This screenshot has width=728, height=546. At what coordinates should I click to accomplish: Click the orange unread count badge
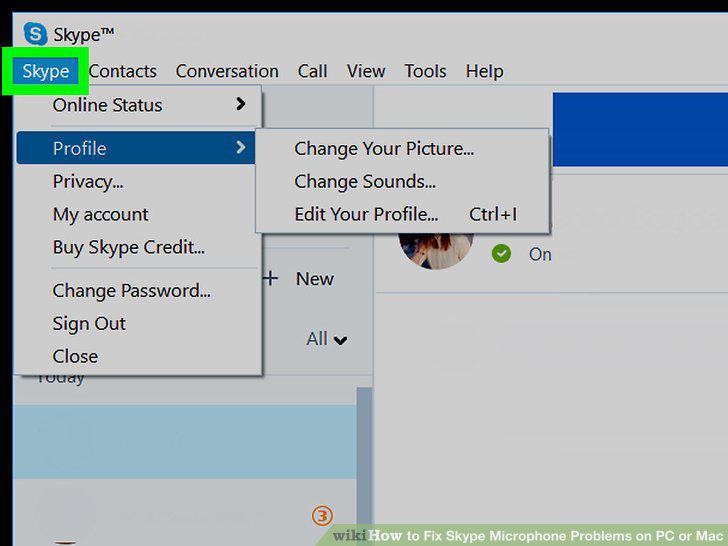322,516
